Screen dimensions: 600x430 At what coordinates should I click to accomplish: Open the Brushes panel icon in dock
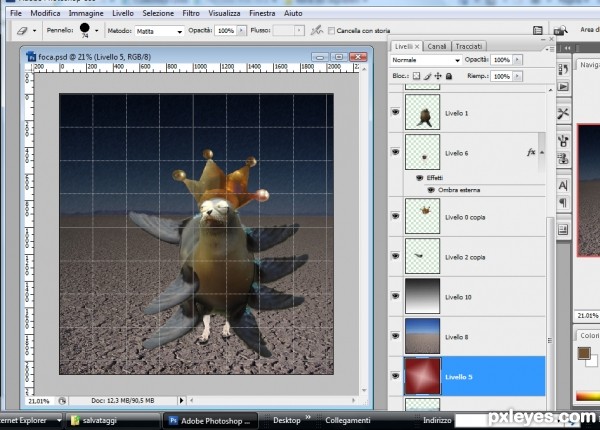563,141
